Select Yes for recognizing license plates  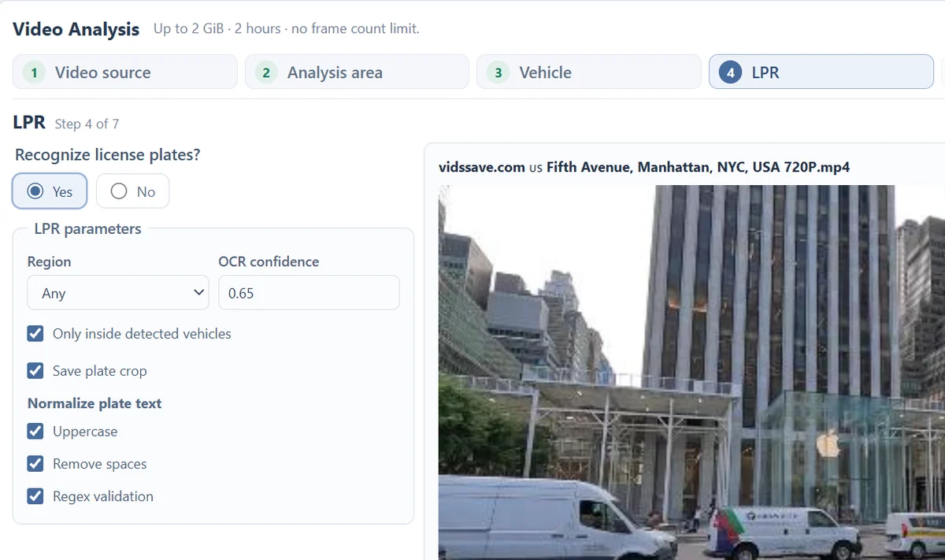click(x=50, y=191)
